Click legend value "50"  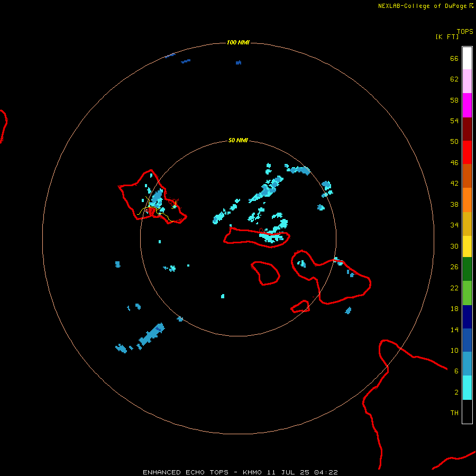tap(454, 142)
